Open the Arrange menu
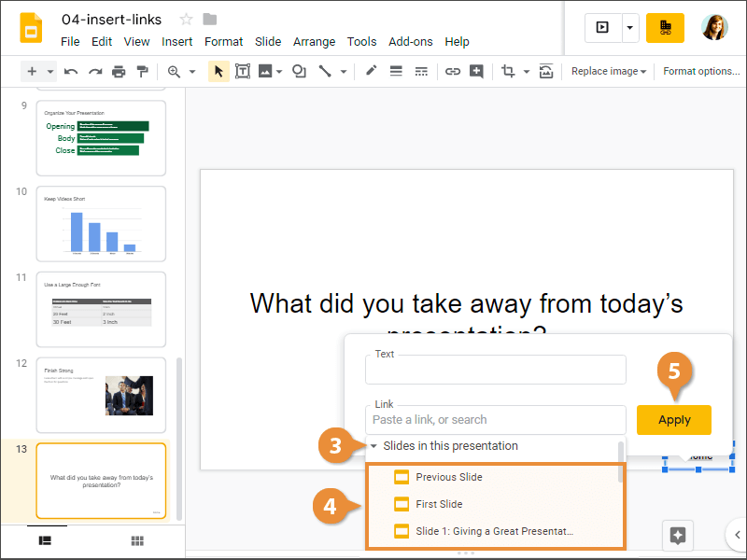The image size is (747, 560). 314,42
